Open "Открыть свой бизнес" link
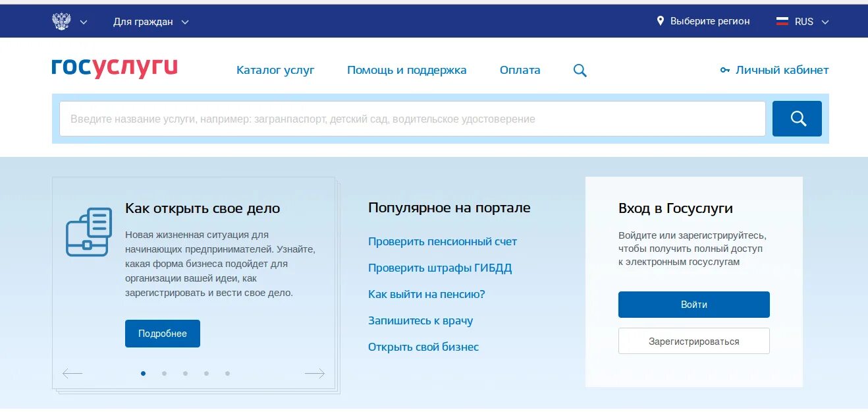This screenshot has width=868, height=418. click(x=423, y=347)
